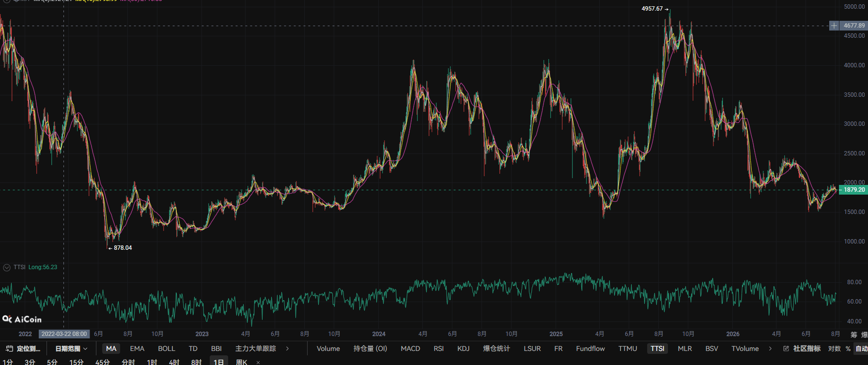
Task: Click the plus icon beside 4677.89 price
Action: [834, 26]
